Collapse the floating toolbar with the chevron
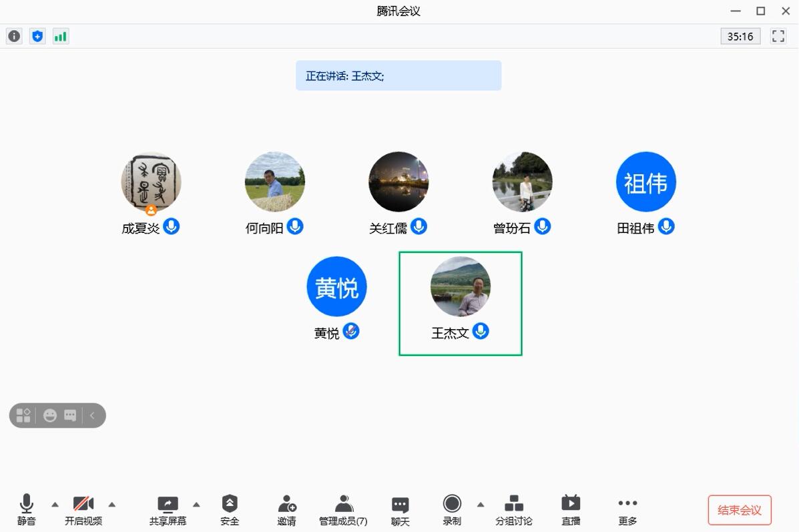799x532 pixels. pos(92,415)
